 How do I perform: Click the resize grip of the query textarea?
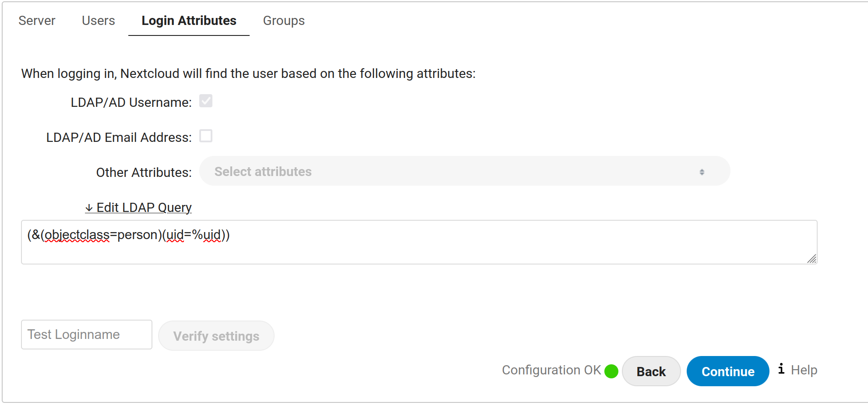(812, 260)
